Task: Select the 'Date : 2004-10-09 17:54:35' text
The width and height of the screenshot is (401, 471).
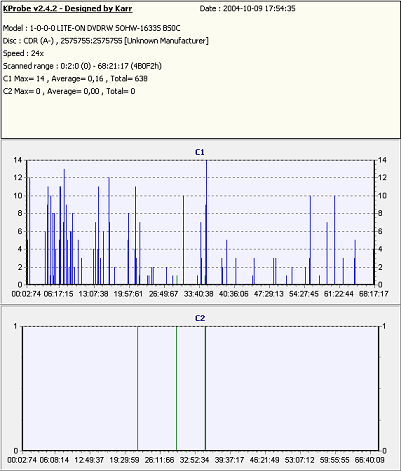Action: pyautogui.click(x=247, y=9)
